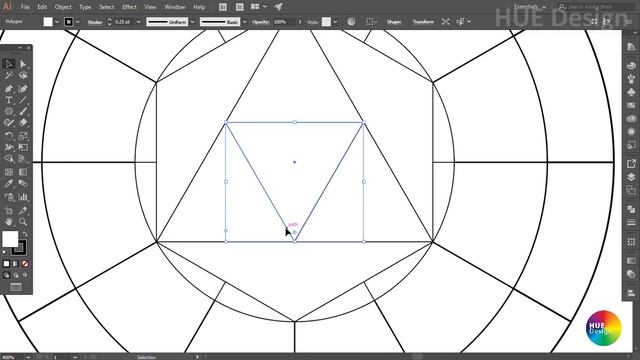Select the Ellipse shape tool
Image resolution: width=640 pixels, height=360 pixels.
point(9,111)
